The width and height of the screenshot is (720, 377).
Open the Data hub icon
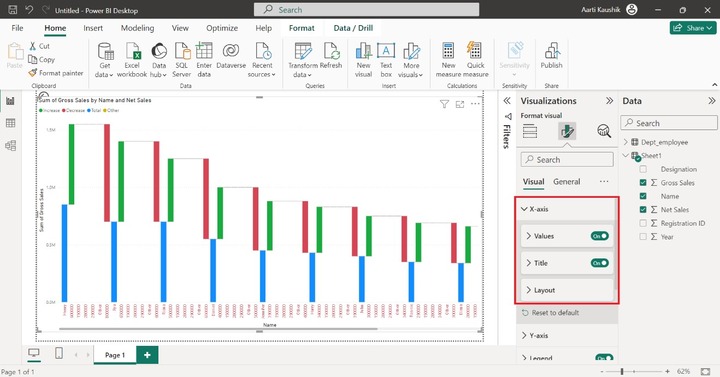[x=159, y=60]
